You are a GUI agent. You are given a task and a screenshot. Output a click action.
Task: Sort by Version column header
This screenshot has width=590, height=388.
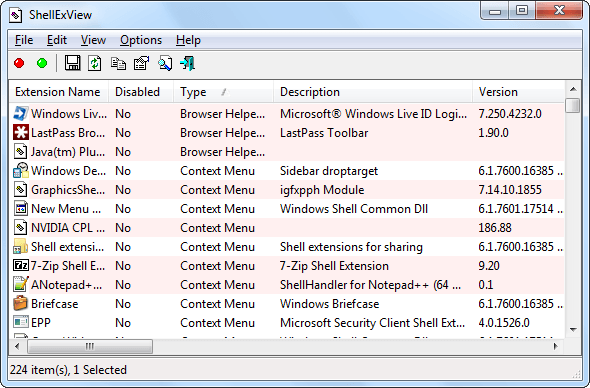(519, 92)
